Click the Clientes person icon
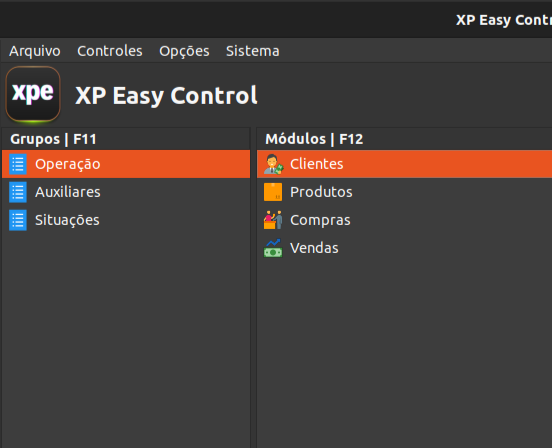552x448 pixels. 273,164
